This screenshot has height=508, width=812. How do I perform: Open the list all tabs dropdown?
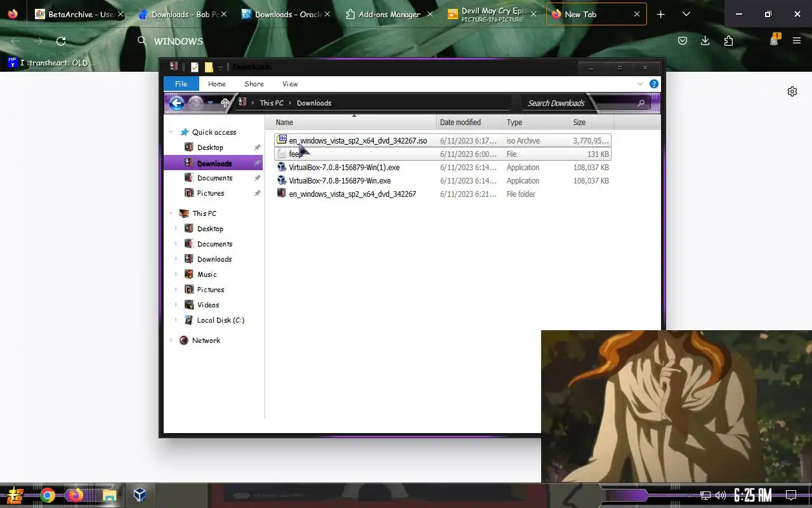686,14
